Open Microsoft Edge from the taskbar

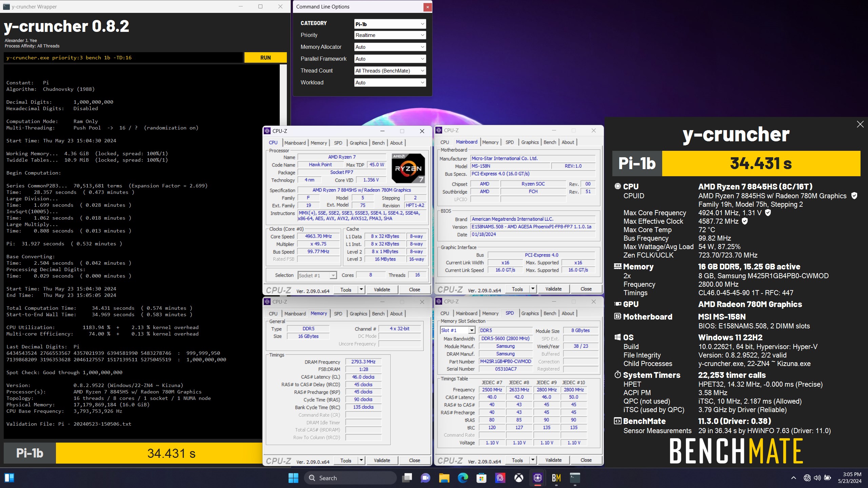coord(463,478)
